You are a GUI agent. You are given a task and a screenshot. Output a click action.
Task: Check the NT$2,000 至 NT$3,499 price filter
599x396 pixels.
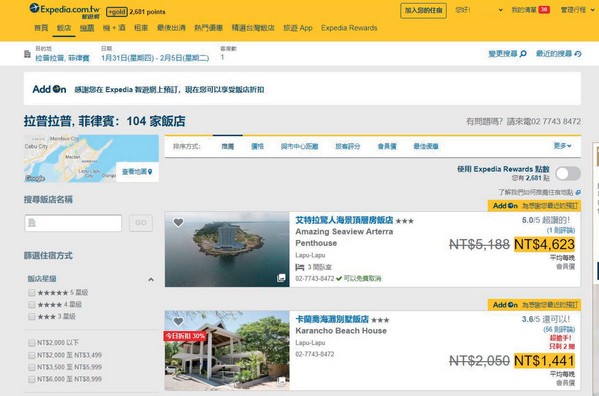point(32,355)
